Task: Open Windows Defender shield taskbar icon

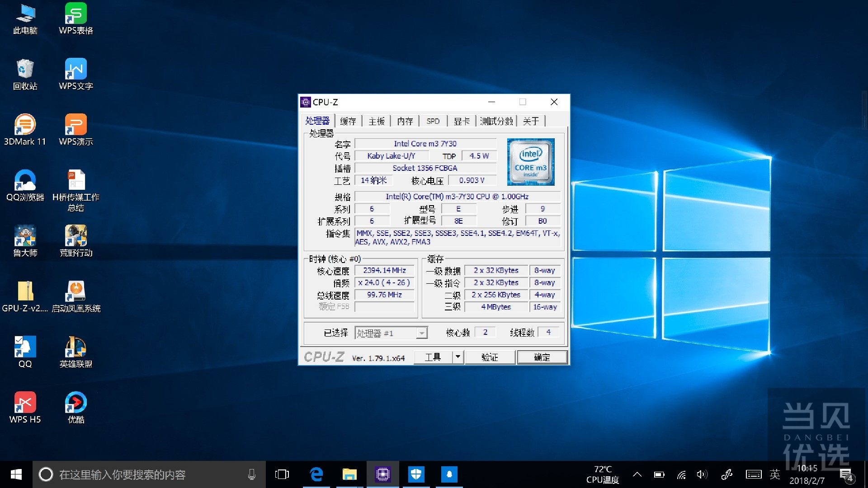Action: point(416,474)
